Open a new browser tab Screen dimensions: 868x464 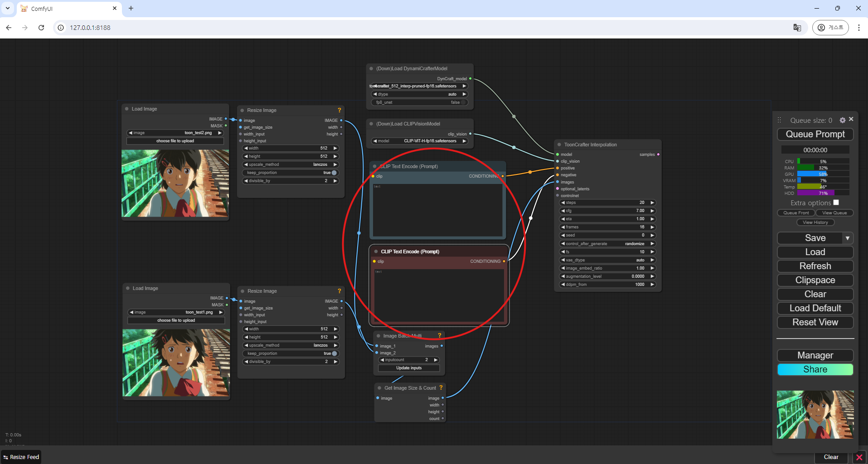coord(131,8)
